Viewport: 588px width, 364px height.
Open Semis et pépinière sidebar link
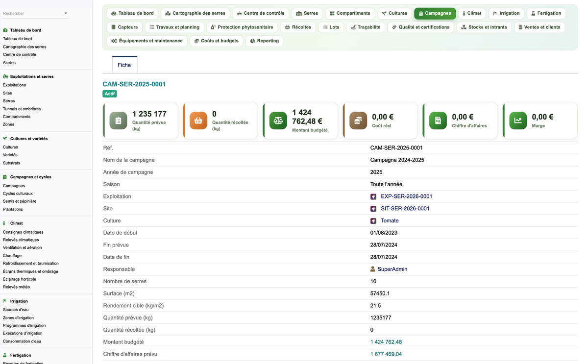click(20, 201)
